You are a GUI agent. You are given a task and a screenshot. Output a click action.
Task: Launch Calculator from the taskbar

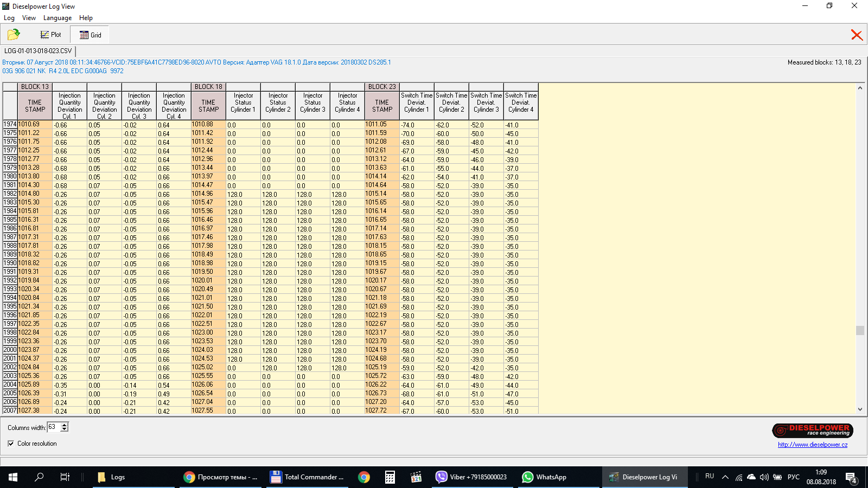(x=390, y=477)
